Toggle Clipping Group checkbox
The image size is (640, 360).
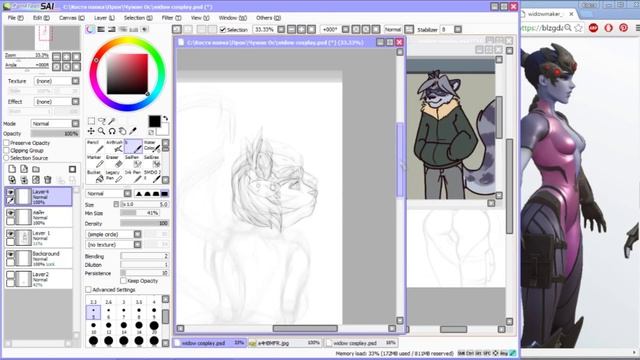7,151
